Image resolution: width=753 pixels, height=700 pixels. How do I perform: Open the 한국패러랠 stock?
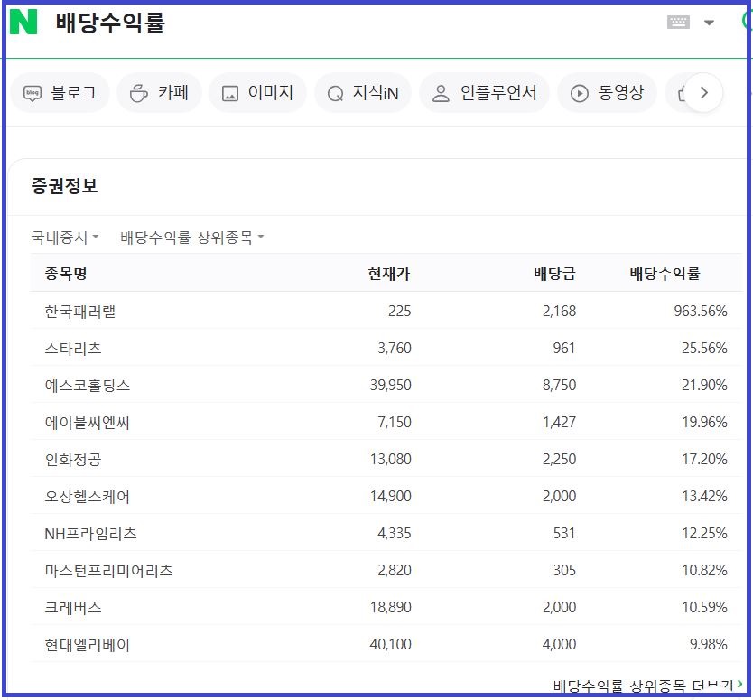(80, 312)
